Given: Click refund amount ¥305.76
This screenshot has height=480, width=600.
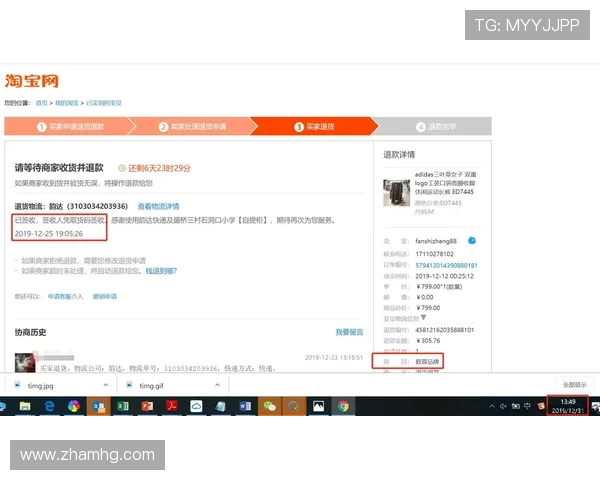Looking at the screenshot, I should point(428,340).
